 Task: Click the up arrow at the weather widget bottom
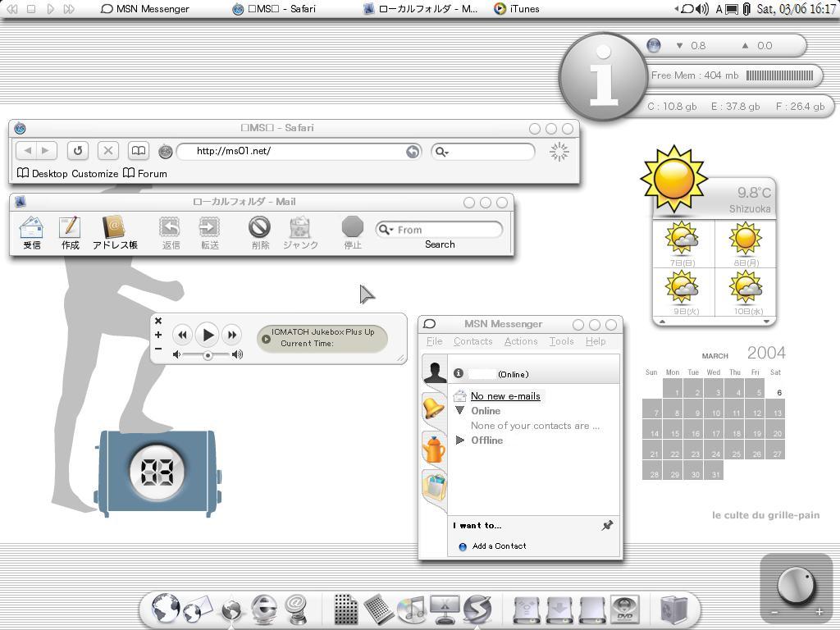(662, 322)
